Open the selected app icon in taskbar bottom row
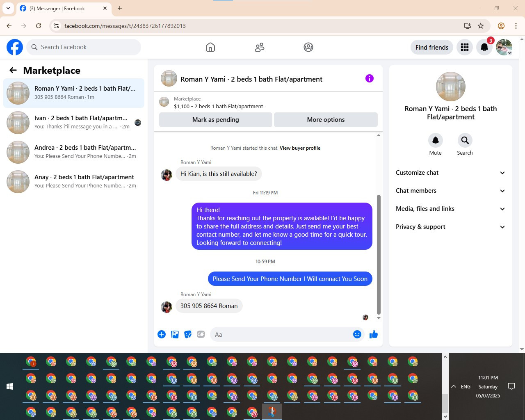Viewport: 525px width, 420px height. tap(272, 412)
